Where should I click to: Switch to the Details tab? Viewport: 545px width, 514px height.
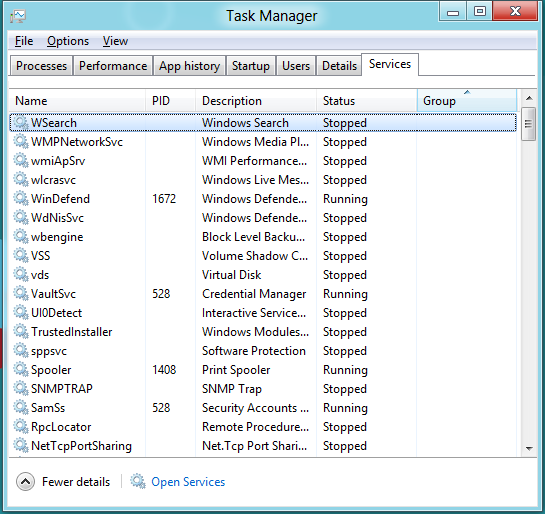point(339,66)
